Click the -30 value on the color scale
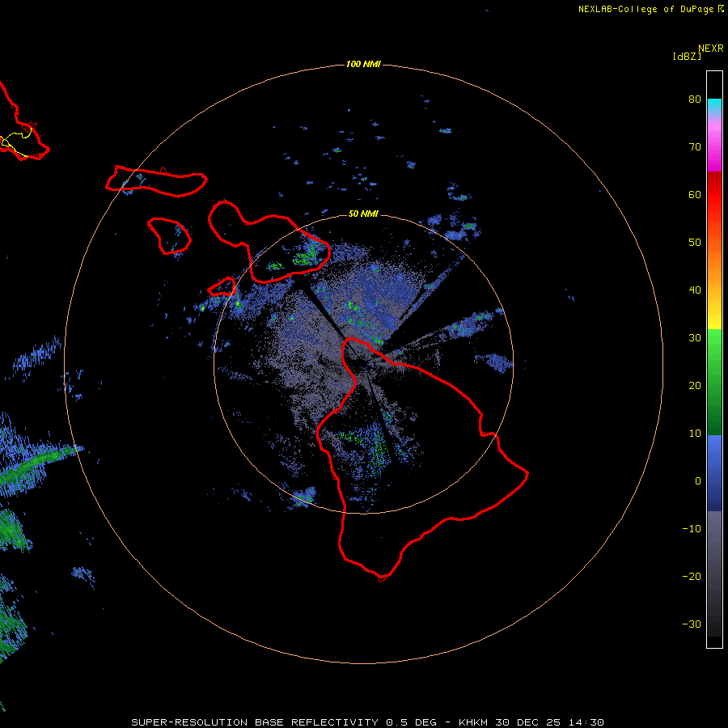 pyautogui.click(x=692, y=624)
